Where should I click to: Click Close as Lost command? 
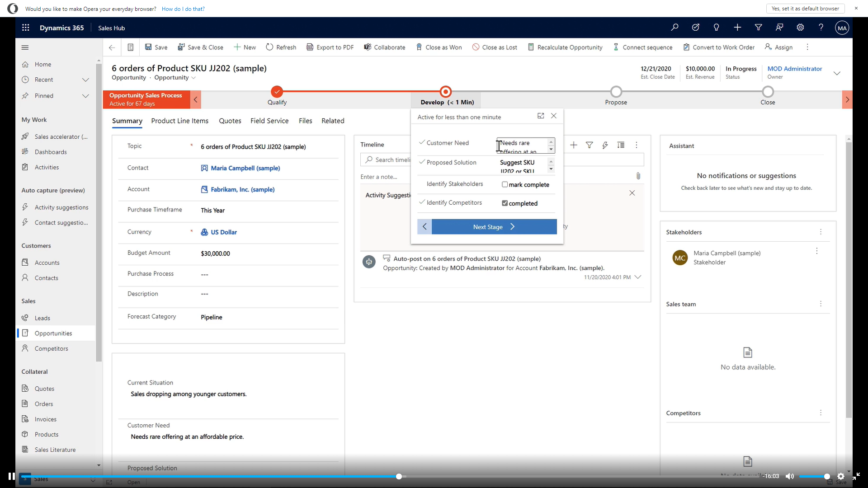495,47
